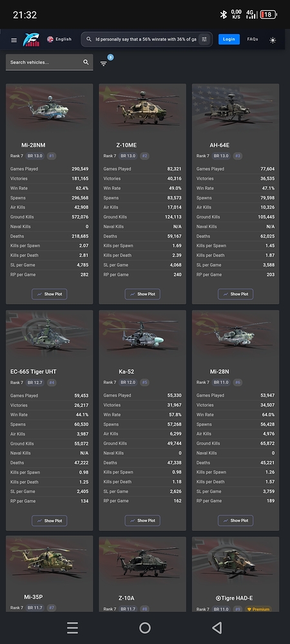Click the Premium badge on Tigre HAD-E
This screenshot has height=644, width=290.
pos(258,609)
